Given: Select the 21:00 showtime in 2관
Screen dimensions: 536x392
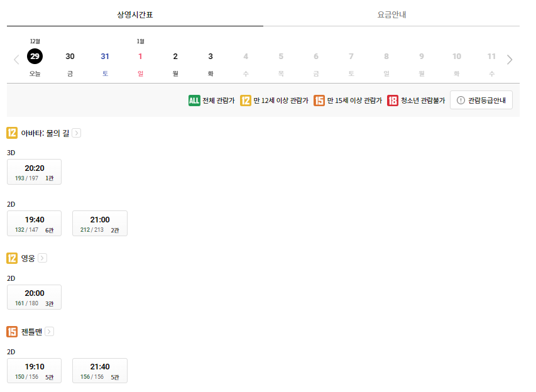Looking at the screenshot, I should [x=99, y=223].
